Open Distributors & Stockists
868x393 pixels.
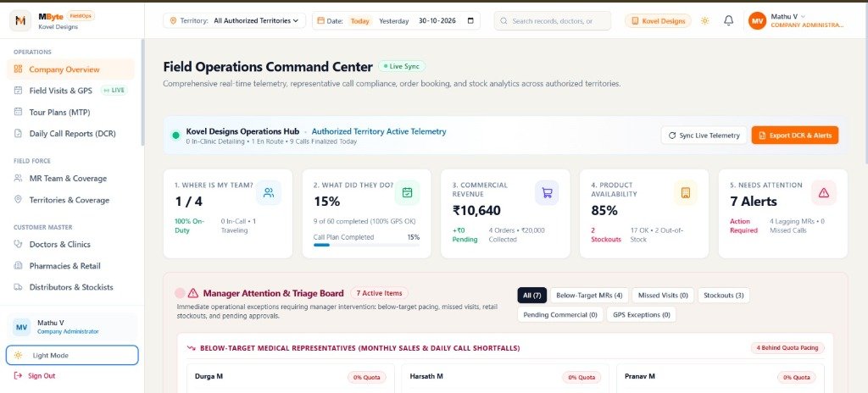click(70, 287)
